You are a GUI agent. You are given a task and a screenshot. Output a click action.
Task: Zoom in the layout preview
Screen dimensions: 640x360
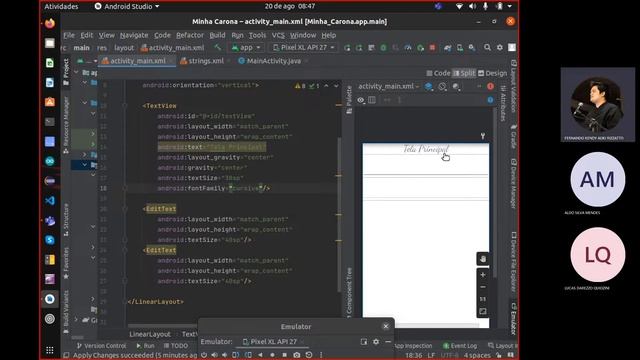(483, 275)
